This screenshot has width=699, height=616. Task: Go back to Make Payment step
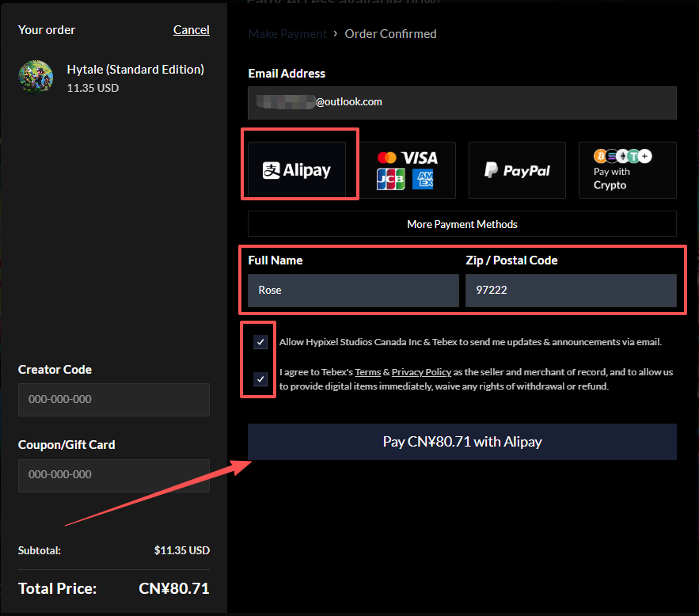287,34
